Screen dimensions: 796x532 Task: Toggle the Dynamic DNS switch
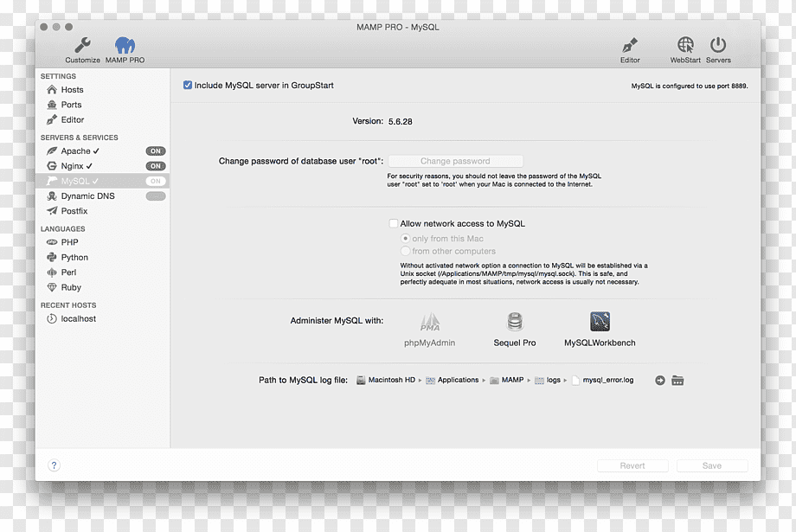tap(156, 196)
